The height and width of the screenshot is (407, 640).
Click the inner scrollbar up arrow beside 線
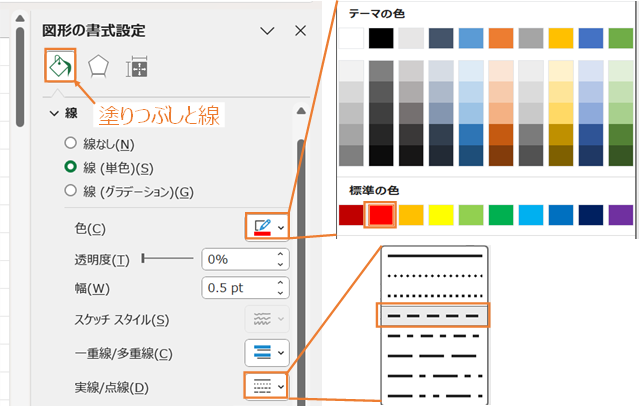pos(301,111)
